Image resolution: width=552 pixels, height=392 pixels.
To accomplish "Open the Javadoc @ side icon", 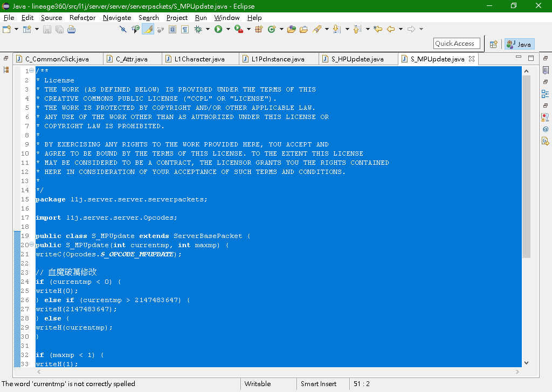I will point(546,129).
